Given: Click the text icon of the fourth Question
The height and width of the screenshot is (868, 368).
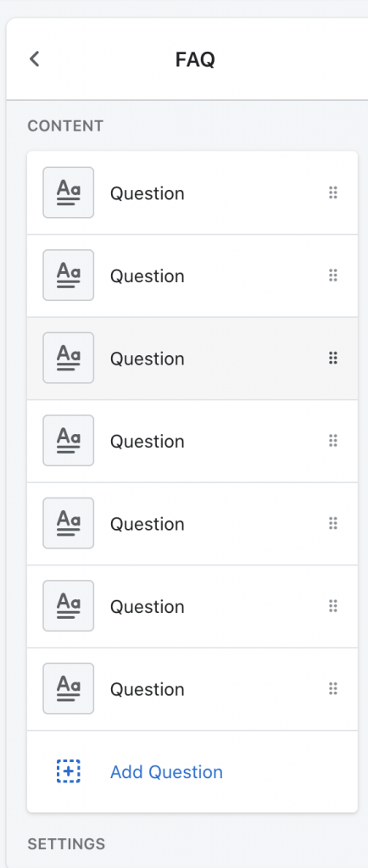Looking at the screenshot, I should click(68, 441).
